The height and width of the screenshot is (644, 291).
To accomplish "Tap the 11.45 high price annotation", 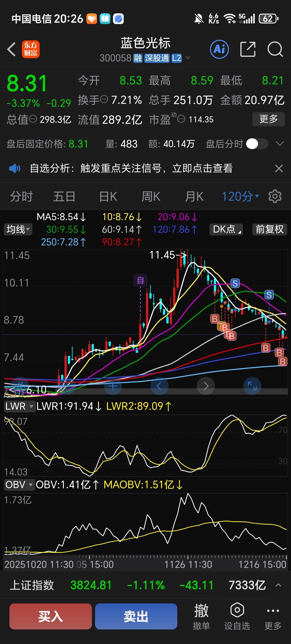I will point(168,255).
